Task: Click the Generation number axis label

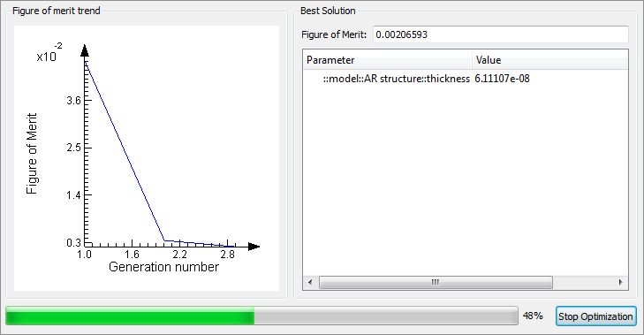Action: [163, 267]
